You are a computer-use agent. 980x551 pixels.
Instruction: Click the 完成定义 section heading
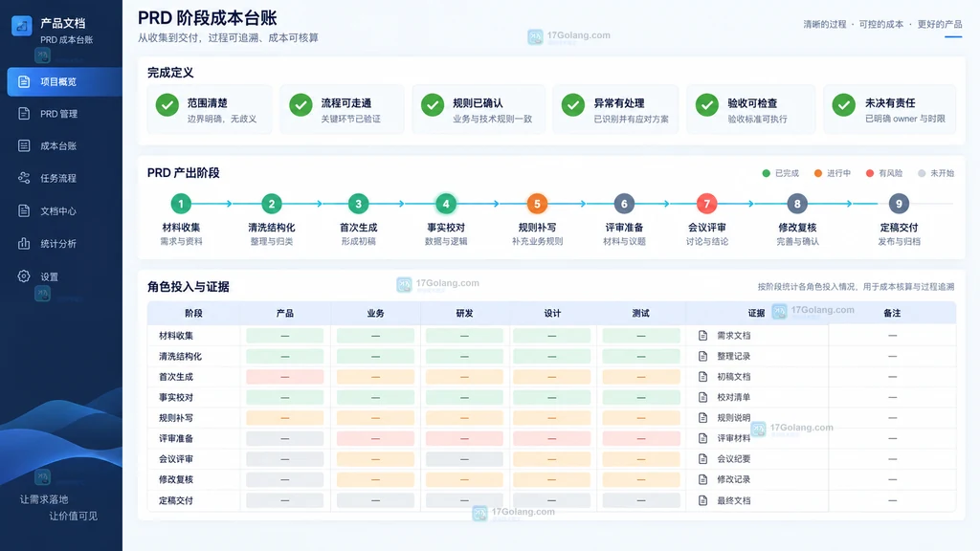(170, 73)
